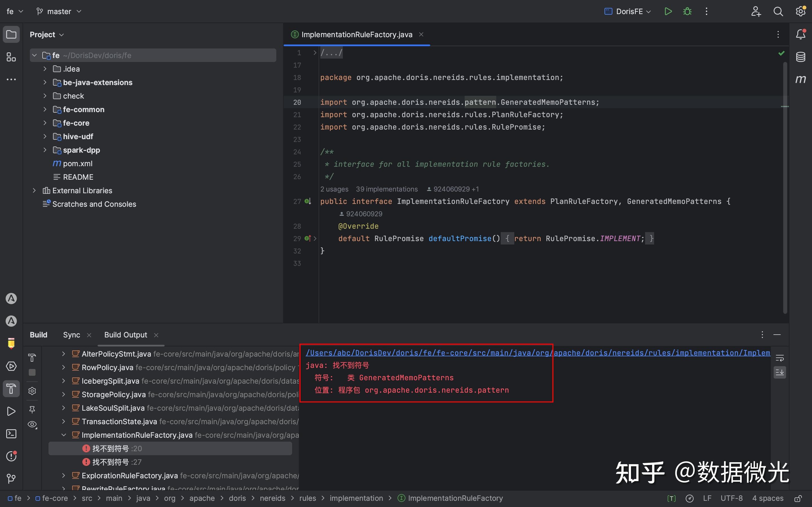812x507 pixels.
Task: Pin the Build tool window
Action: coord(32,410)
